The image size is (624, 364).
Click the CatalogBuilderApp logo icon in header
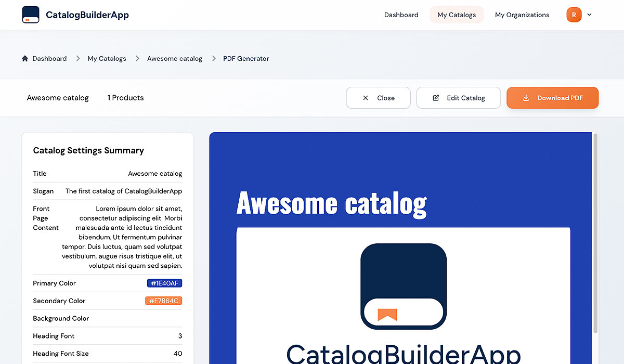tap(31, 15)
